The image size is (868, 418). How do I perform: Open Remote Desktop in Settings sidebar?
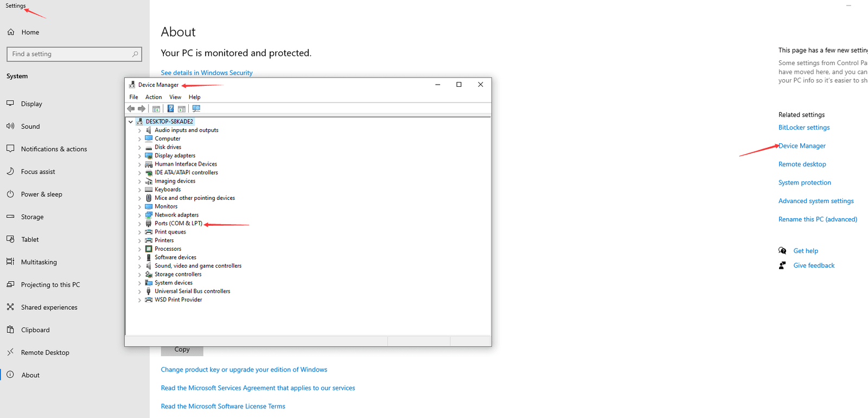pos(45,353)
